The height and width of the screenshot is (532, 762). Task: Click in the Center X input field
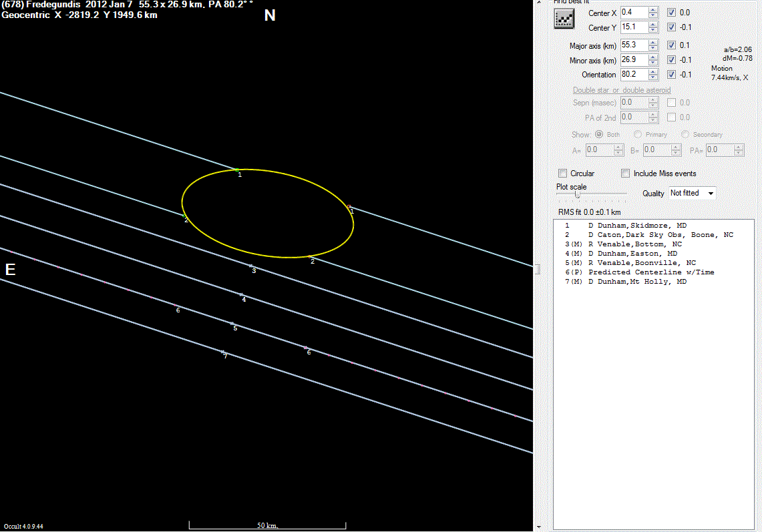tap(633, 13)
